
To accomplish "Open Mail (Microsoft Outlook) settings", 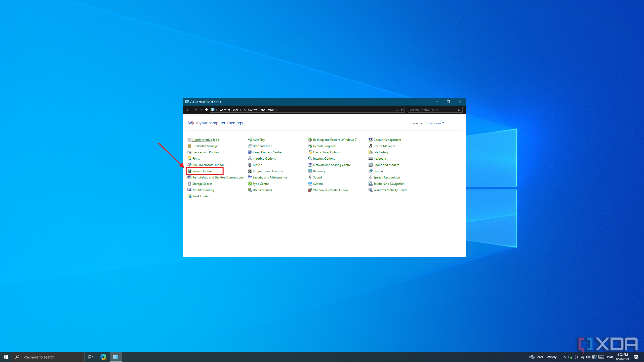I will (208, 164).
